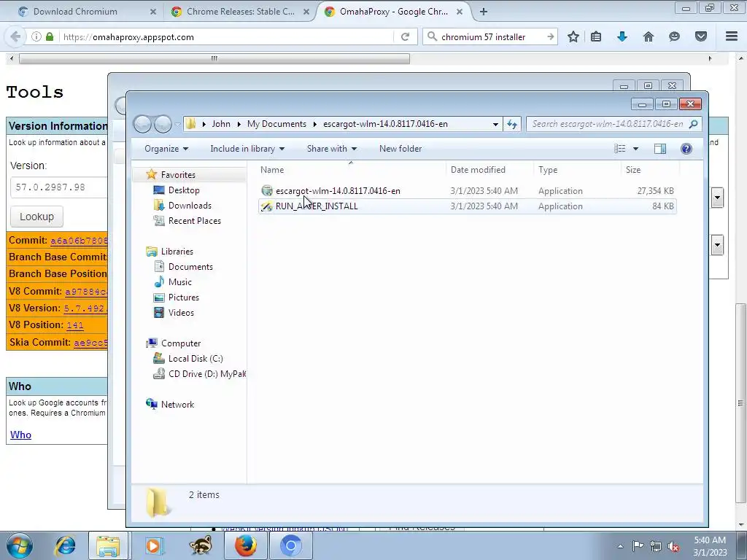Launch Internet Explorer from taskbar

[65, 545]
